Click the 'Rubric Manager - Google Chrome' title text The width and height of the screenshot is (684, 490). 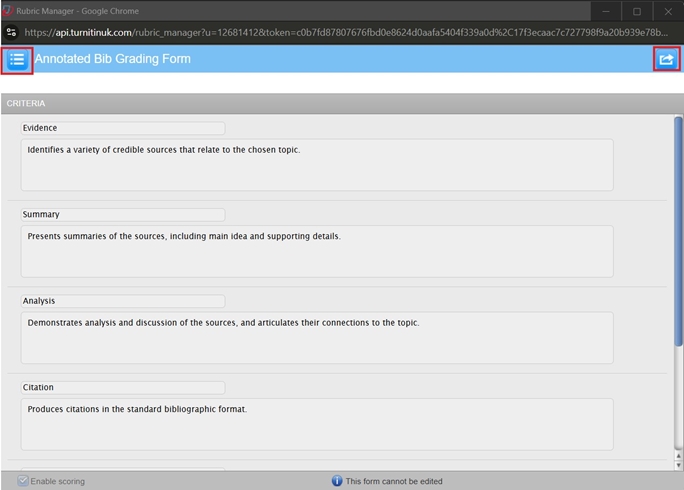point(78,11)
